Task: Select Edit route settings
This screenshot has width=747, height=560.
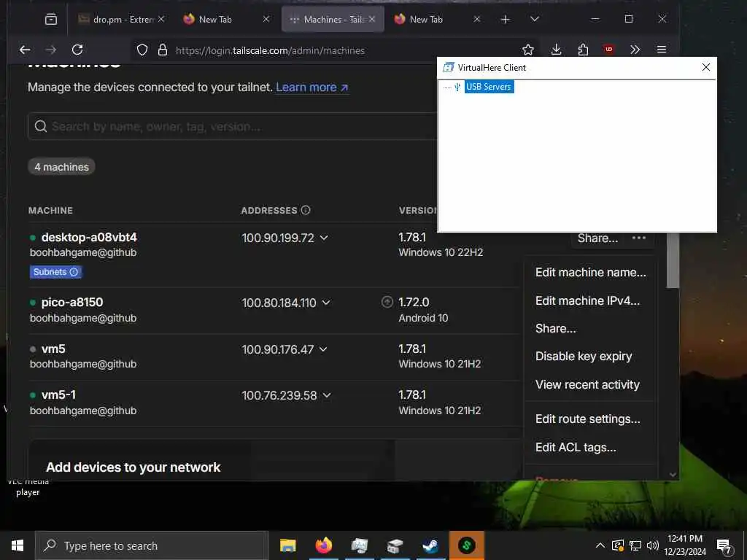Action: [588, 419]
